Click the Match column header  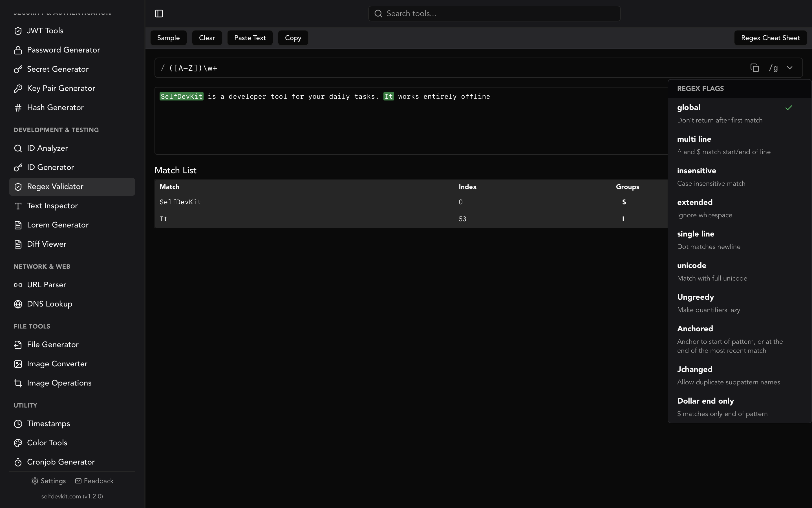[x=169, y=187]
